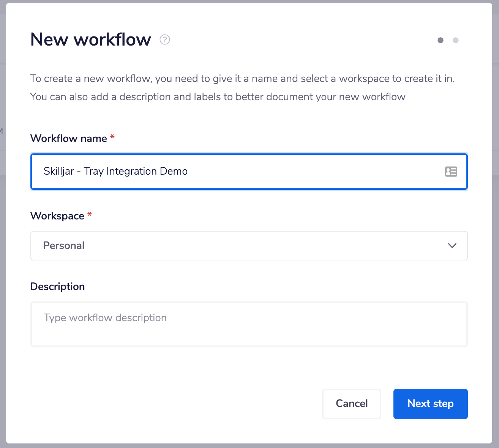Place cursor after "Demo" in workflow name
Screen dimensions: 499x448
188,172
